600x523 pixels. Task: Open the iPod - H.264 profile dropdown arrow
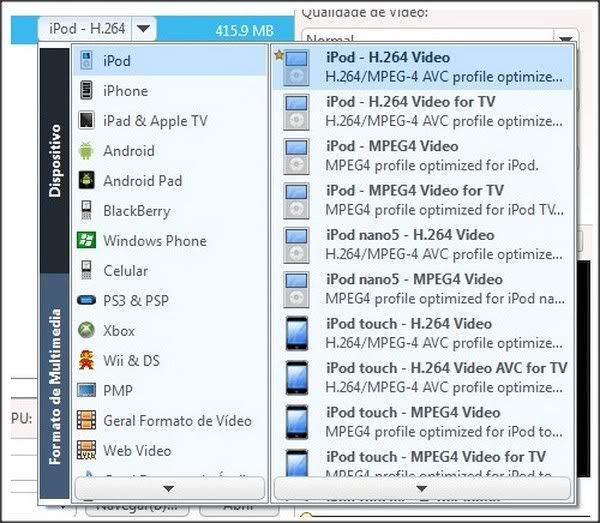143,28
